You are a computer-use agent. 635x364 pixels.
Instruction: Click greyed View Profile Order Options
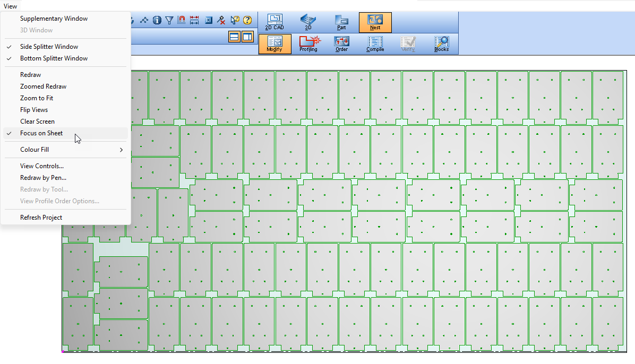(66, 201)
